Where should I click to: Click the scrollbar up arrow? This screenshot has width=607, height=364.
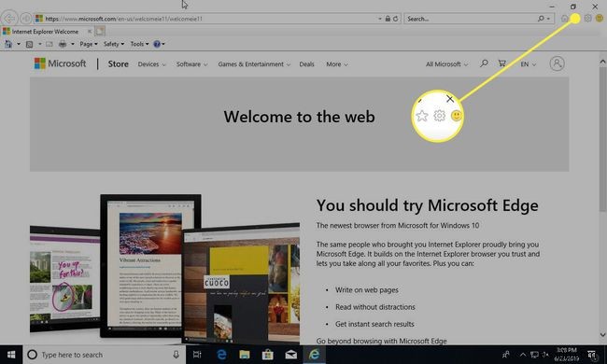602,62
